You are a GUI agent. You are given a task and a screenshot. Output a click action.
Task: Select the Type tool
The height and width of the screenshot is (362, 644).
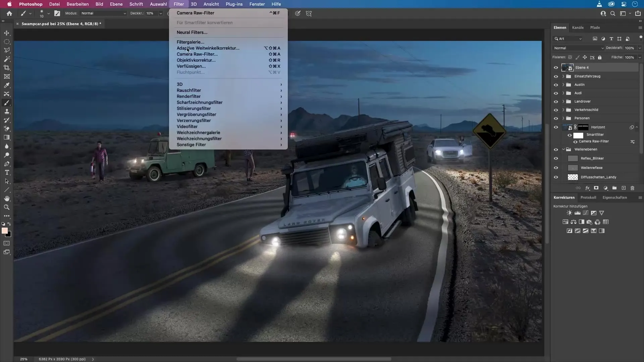point(7,172)
